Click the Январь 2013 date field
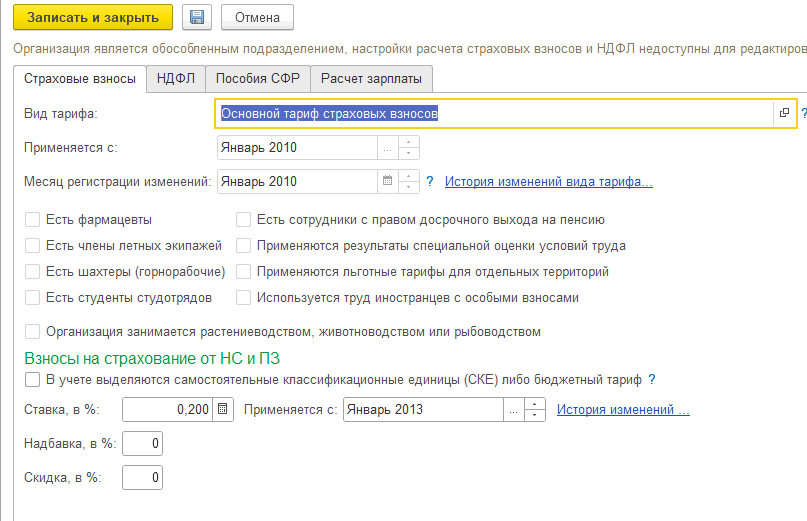 click(424, 409)
